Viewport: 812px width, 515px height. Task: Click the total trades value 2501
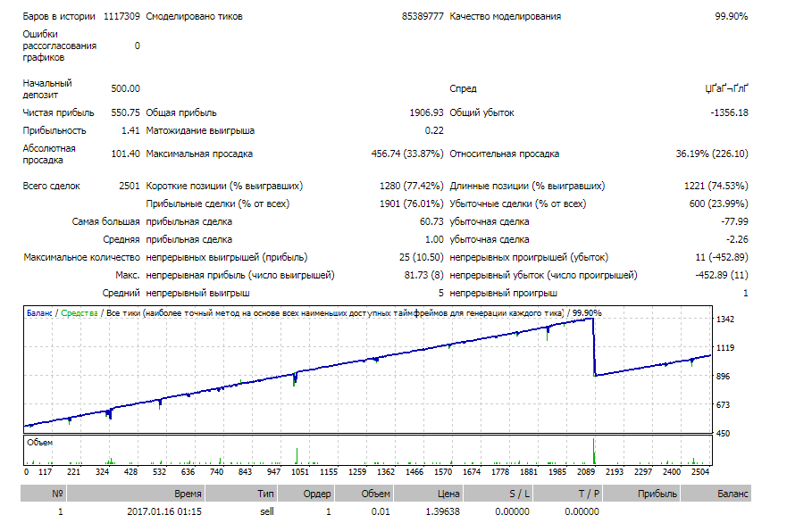[130, 186]
